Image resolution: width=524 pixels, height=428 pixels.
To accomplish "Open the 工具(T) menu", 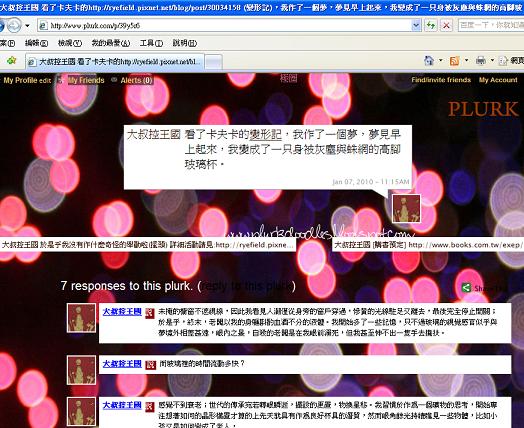I will click(x=151, y=43).
